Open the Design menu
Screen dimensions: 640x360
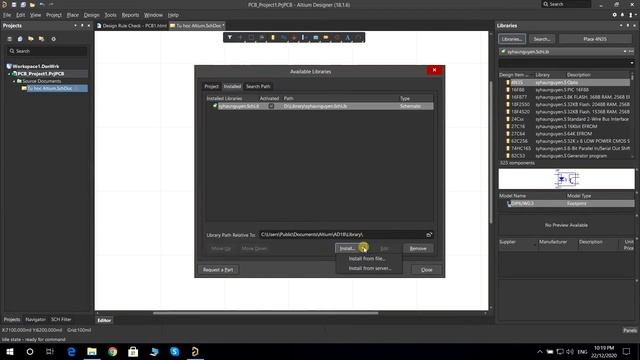pyautogui.click(x=91, y=15)
